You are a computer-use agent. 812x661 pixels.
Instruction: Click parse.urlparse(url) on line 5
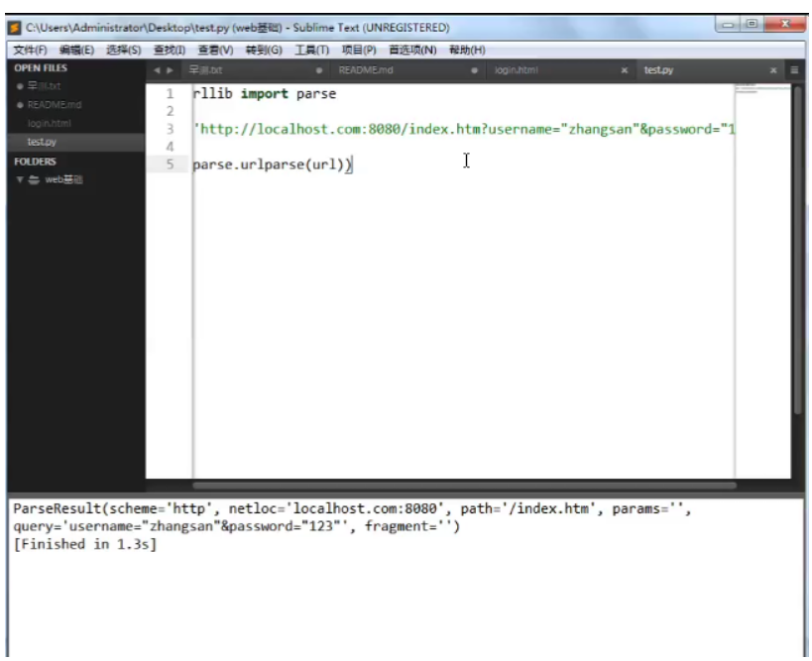(272, 165)
